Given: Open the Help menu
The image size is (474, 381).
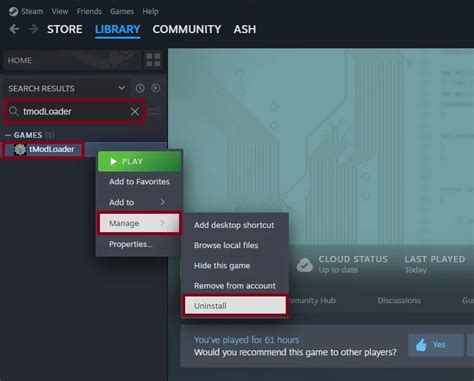Looking at the screenshot, I should 150,11.
